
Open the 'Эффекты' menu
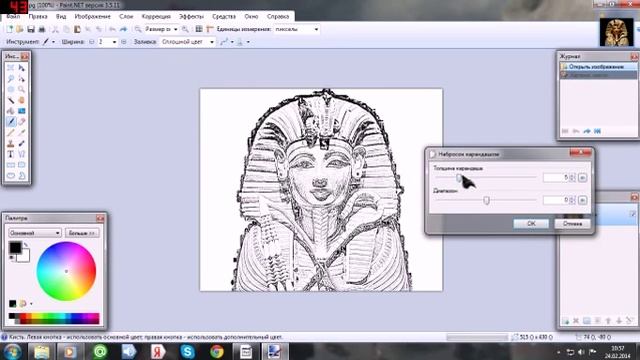(x=191, y=16)
